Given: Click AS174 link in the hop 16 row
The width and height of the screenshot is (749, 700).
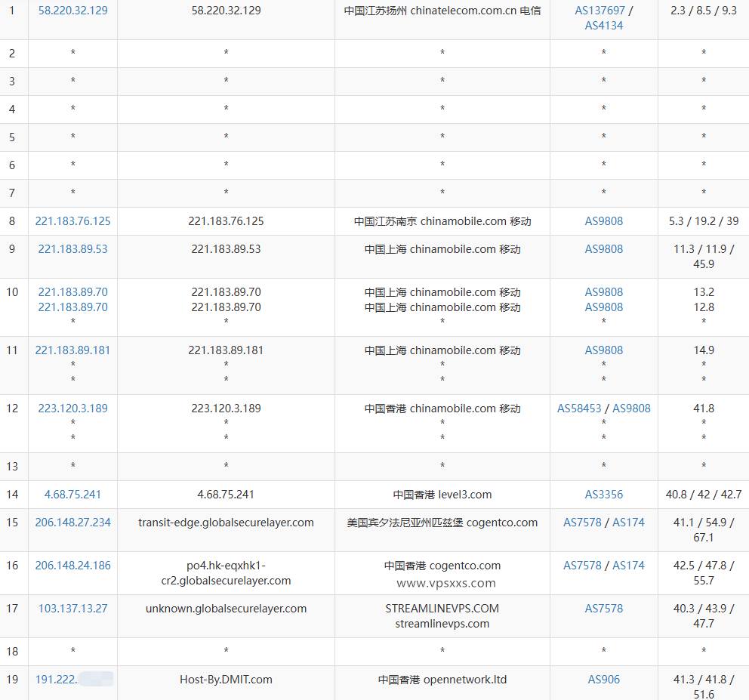Looking at the screenshot, I should tap(628, 566).
